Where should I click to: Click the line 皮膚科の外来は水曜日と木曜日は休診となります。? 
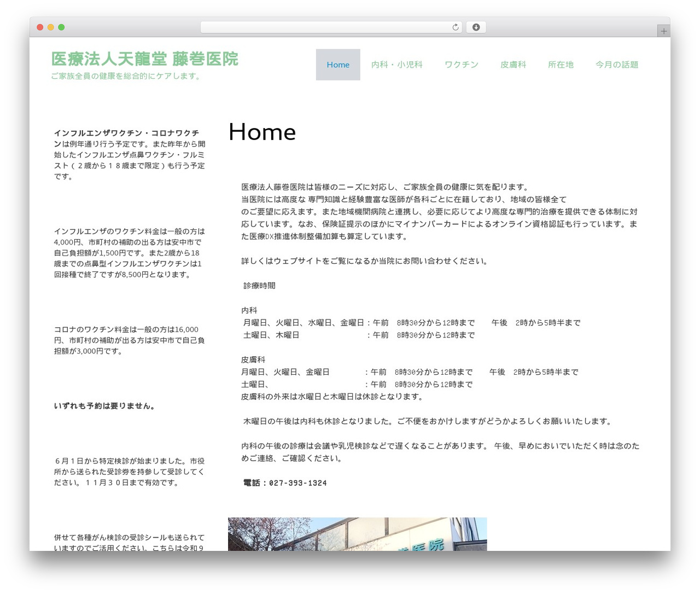point(332,397)
